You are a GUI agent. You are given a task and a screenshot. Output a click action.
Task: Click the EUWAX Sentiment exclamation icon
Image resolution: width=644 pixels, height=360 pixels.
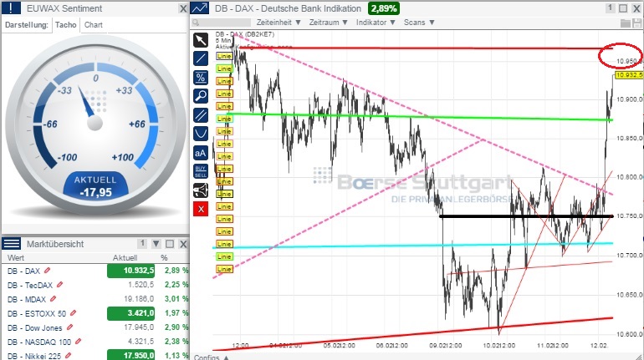pyautogui.click(x=11, y=8)
